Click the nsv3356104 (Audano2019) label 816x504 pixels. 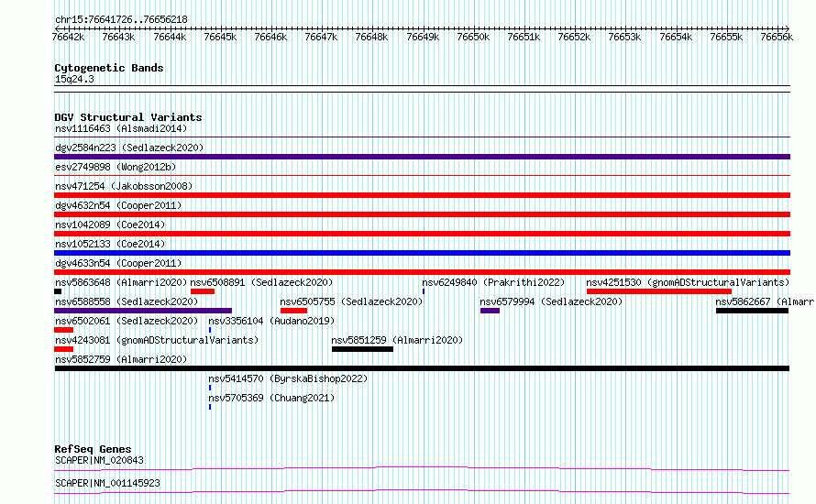(x=271, y=321)
